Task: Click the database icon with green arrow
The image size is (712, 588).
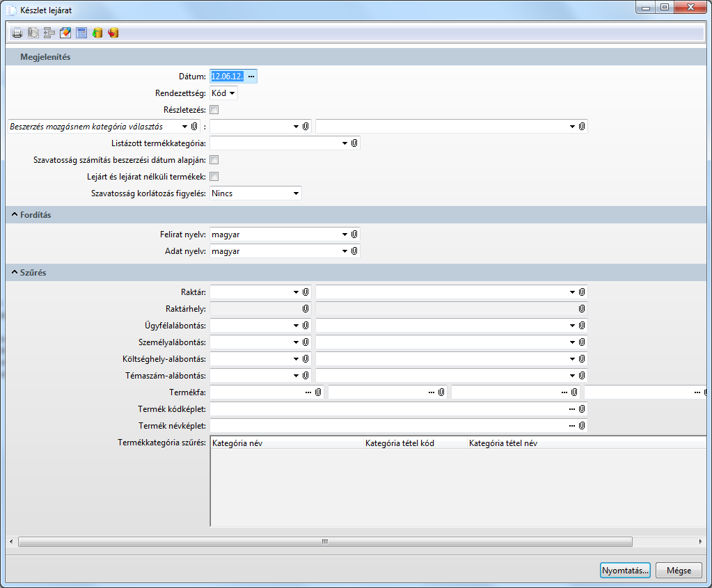Action: (x=97, y=33)
